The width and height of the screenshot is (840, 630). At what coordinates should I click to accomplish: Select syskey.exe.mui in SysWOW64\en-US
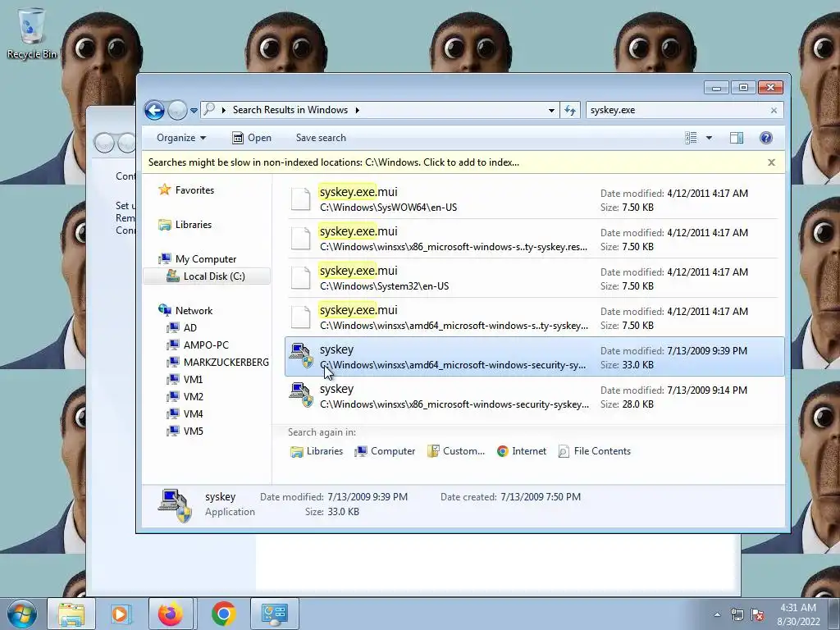pos(533,199)
